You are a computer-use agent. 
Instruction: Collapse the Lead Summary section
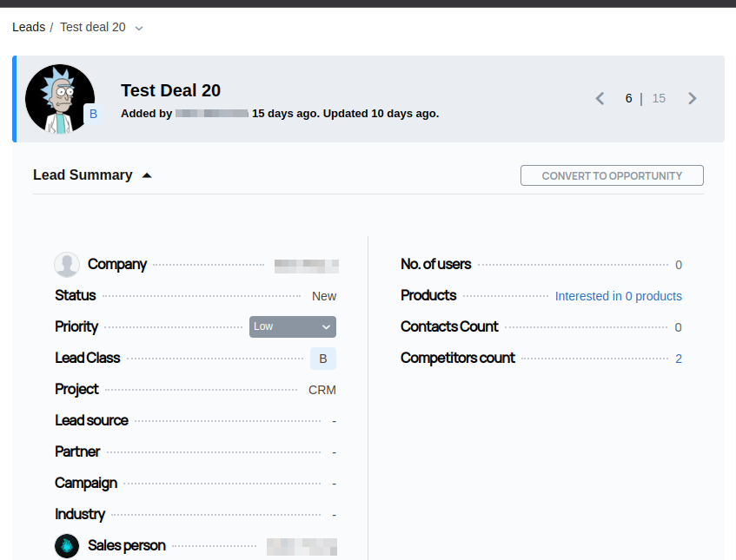tap(147, 175)
